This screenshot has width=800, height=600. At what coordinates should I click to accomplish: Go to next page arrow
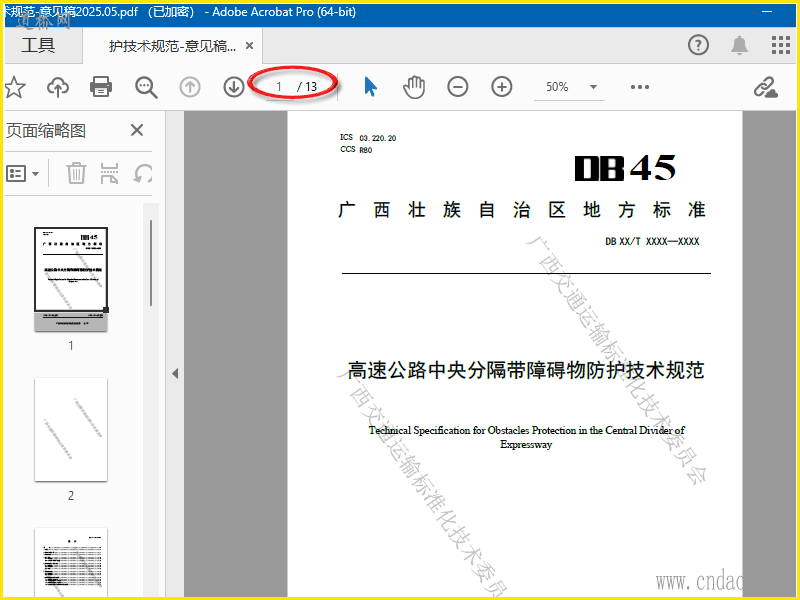pos(234,87)
